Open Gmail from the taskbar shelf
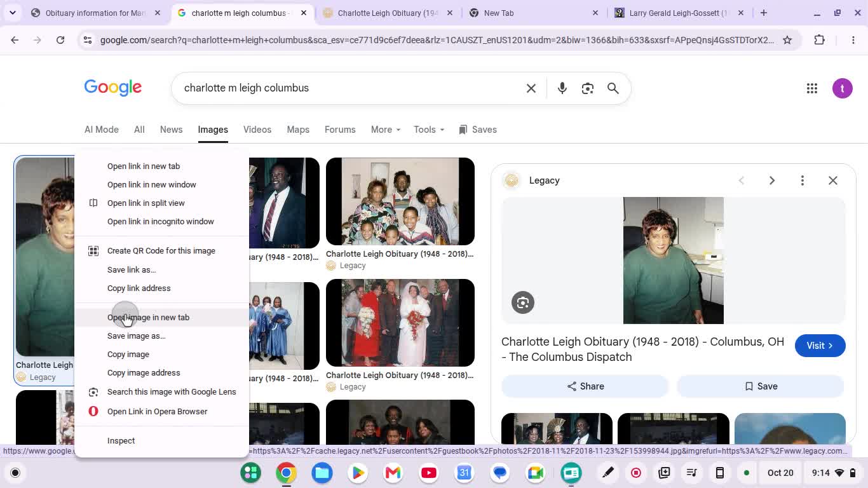The height and width of the screenshot is (488, 868). (x=393, y=473)
